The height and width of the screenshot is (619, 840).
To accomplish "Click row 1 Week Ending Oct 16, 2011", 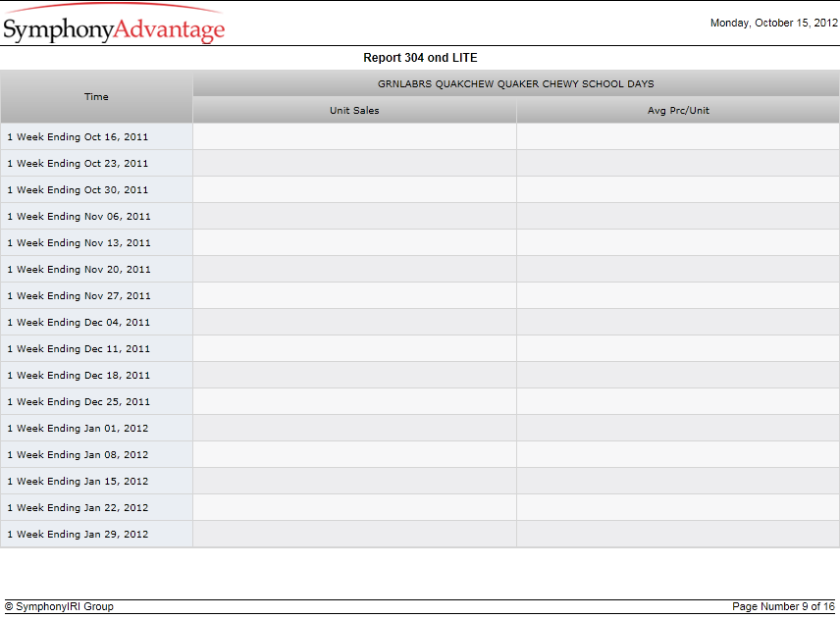I will pyautogui.click(x=419, y=137).
